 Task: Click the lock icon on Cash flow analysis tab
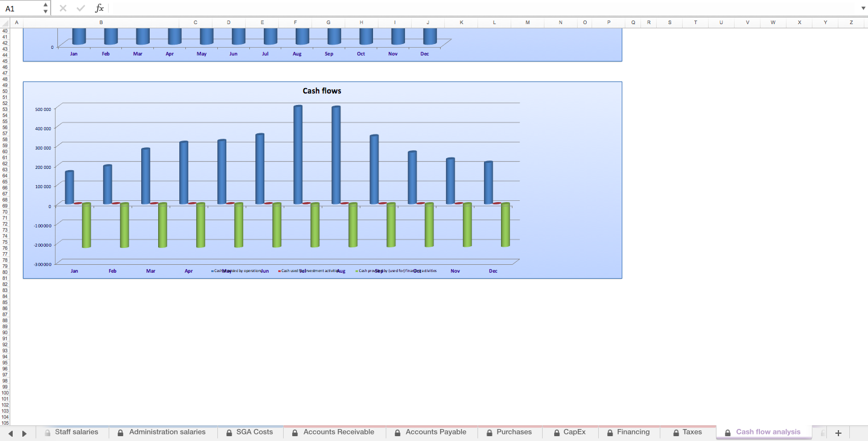728,432
